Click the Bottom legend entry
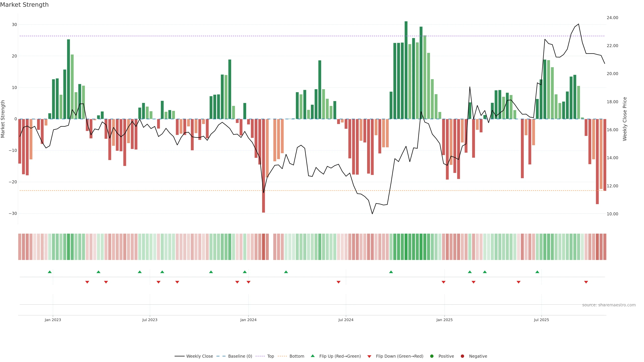 click(x=297, y=356)
